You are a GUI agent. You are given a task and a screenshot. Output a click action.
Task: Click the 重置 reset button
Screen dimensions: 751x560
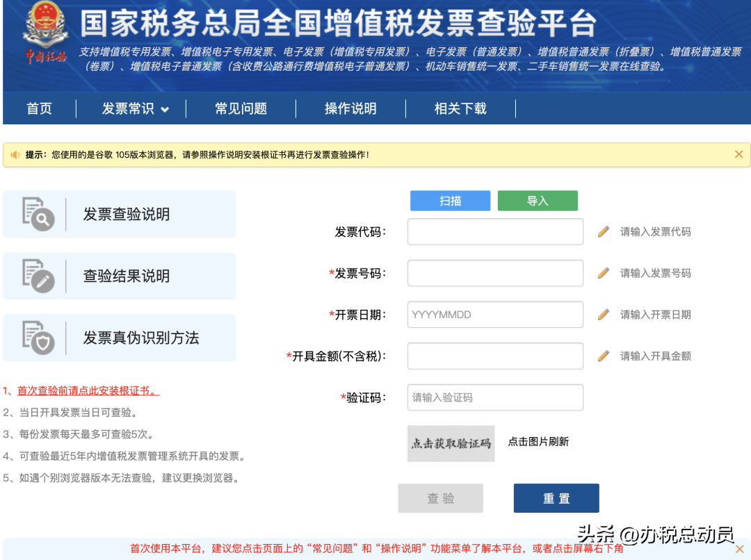556,498
